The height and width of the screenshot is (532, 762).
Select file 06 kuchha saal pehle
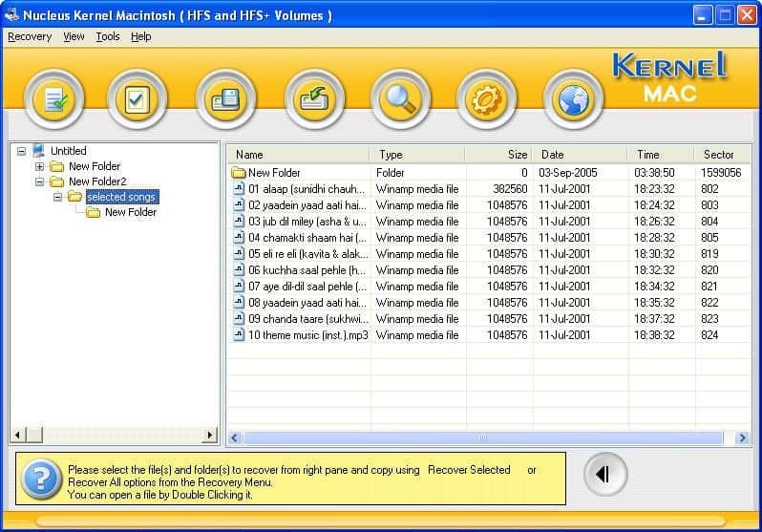pos(488,270)
